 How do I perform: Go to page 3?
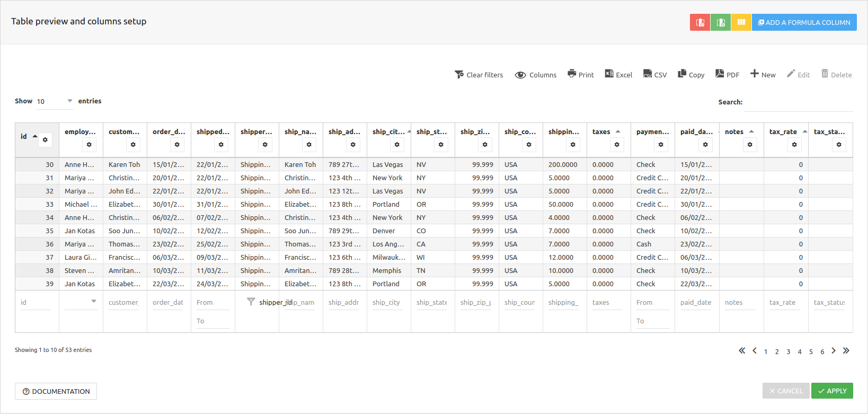[789, 352]
